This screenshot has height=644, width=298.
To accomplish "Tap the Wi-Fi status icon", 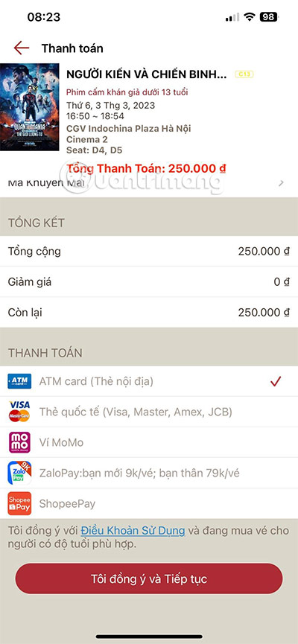I will 249,17.
